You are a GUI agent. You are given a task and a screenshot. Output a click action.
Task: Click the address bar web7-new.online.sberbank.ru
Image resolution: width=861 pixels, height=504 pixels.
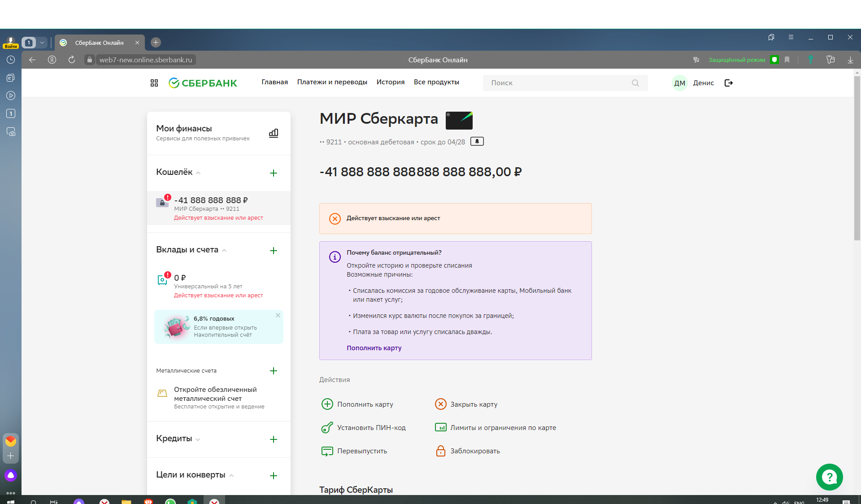click(146, 60)
